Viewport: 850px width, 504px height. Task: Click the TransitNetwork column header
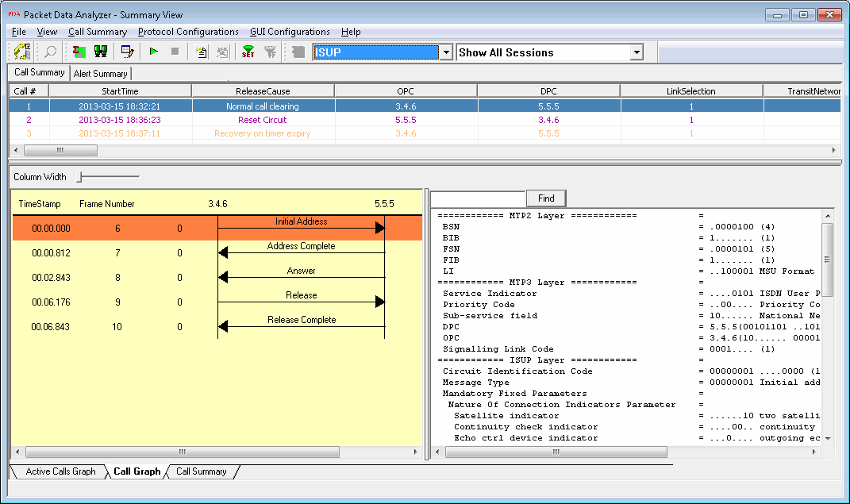(x=802, y=91)
